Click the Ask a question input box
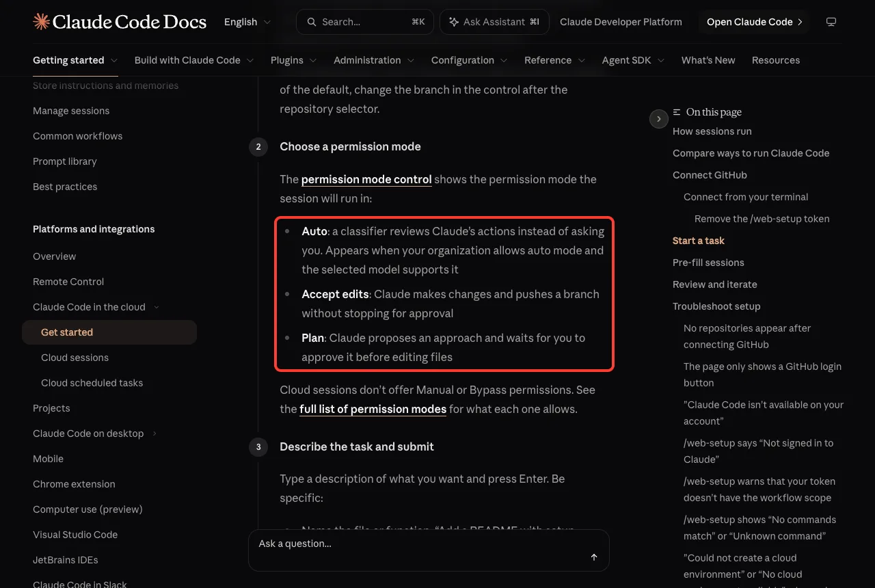Image resolution: width=875 pixels, height=588 pixels. 429,550
